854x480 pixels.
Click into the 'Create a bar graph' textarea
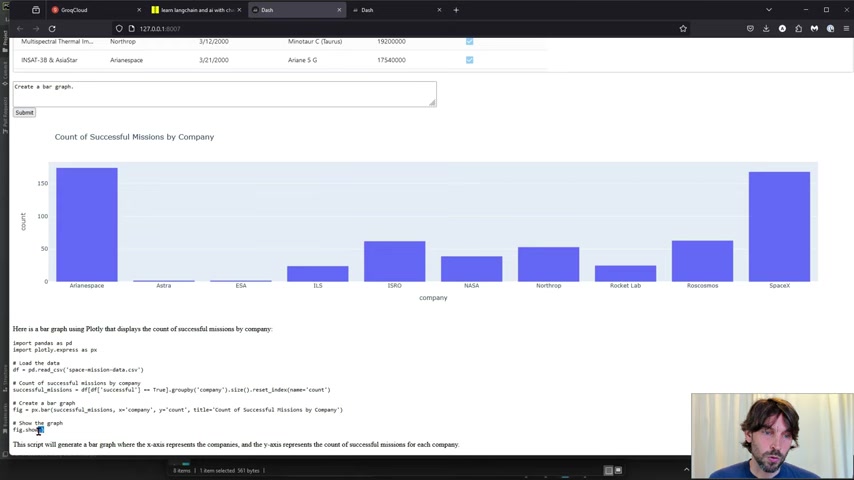224,94
